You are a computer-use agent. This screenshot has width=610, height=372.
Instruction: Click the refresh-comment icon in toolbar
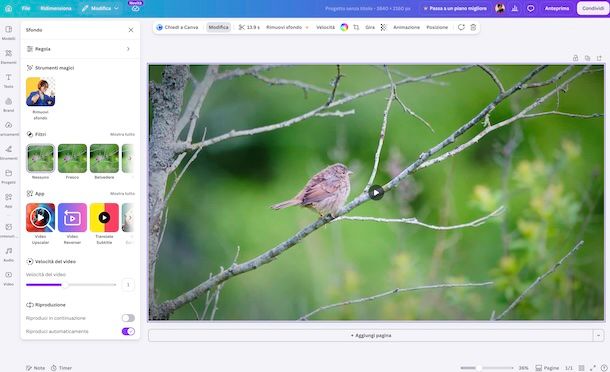click(x=461, y=27)
